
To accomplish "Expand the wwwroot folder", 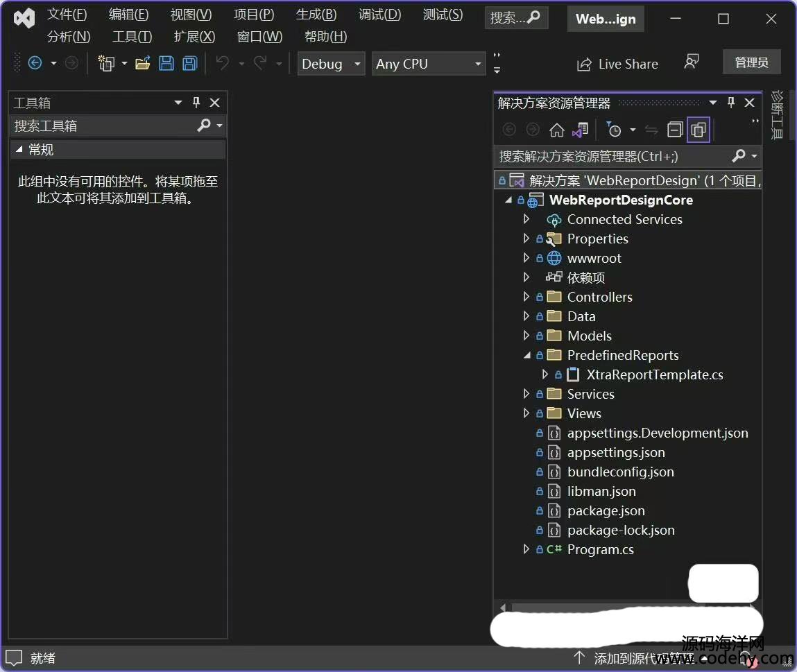I will tap(526, 258).
